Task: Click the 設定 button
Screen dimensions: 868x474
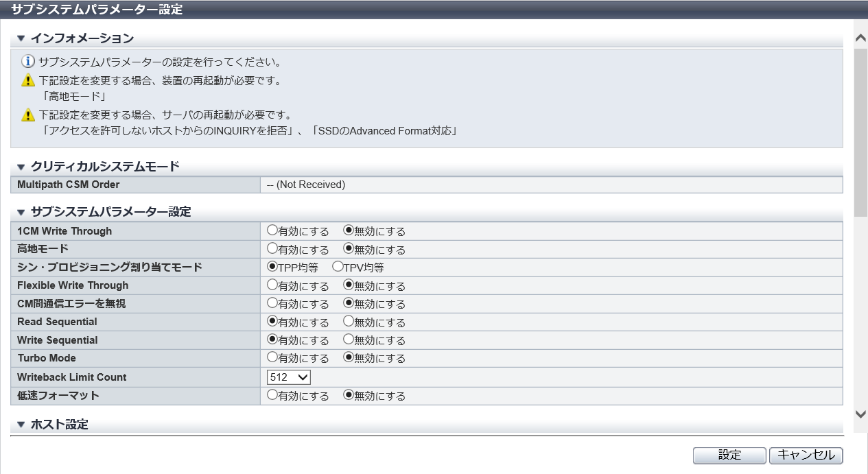Action: (729, 455)
